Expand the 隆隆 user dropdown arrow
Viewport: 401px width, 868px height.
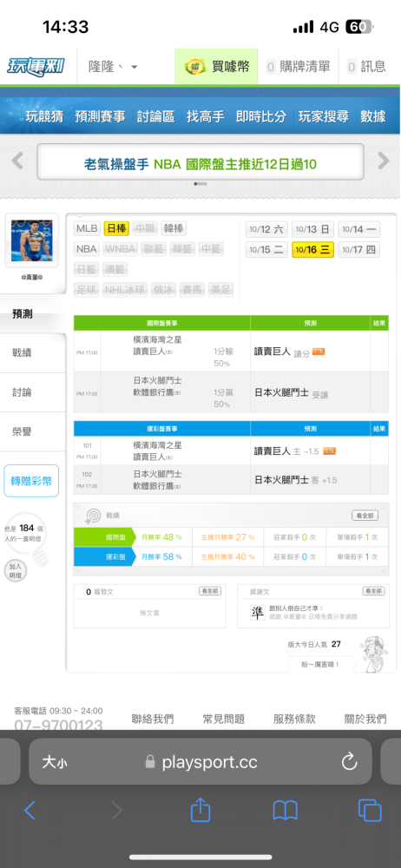coord(134,68)
